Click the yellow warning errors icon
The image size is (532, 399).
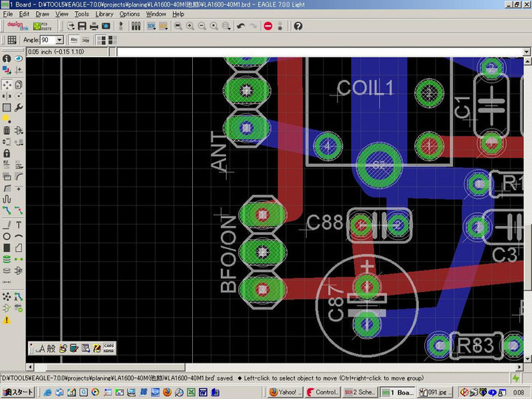7,320
